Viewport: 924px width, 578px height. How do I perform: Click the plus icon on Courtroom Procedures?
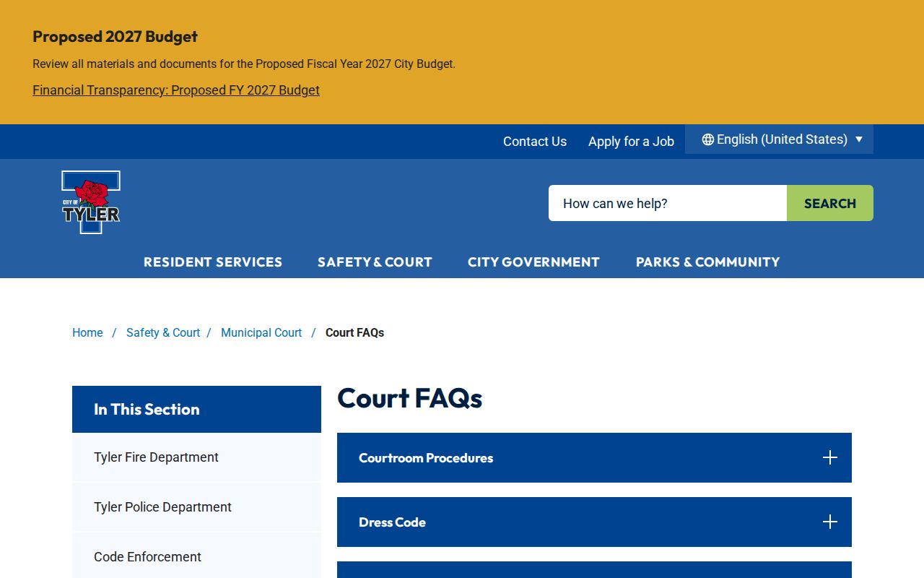click(830, 457)
